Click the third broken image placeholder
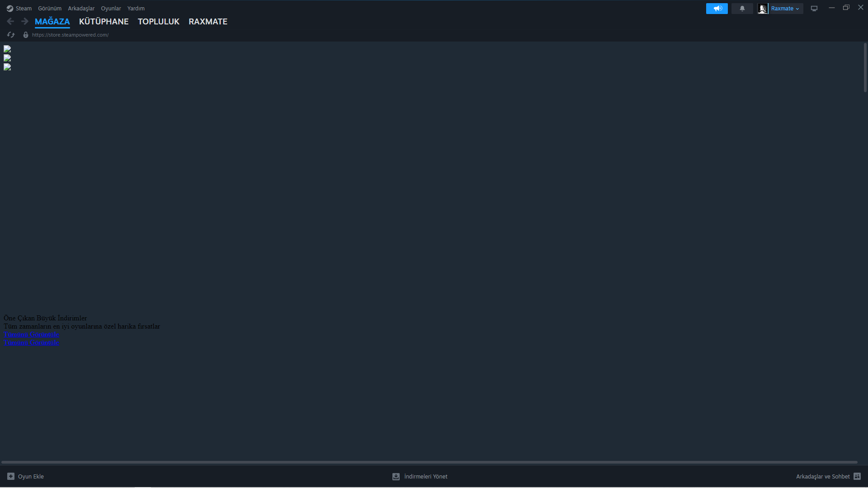868x488 pixels. click(x=7, y=67)
